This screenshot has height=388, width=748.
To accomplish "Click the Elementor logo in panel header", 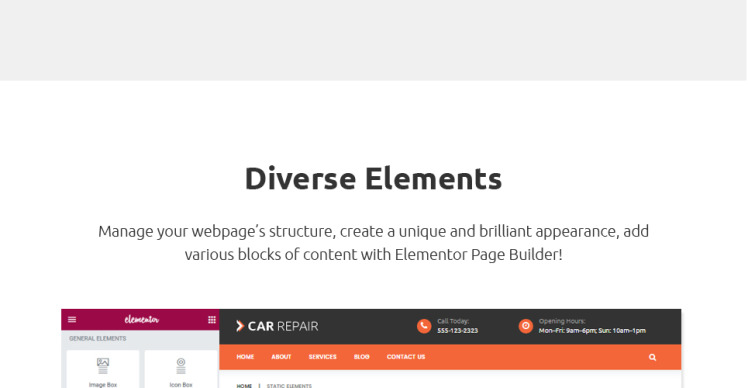I will 142,319.
